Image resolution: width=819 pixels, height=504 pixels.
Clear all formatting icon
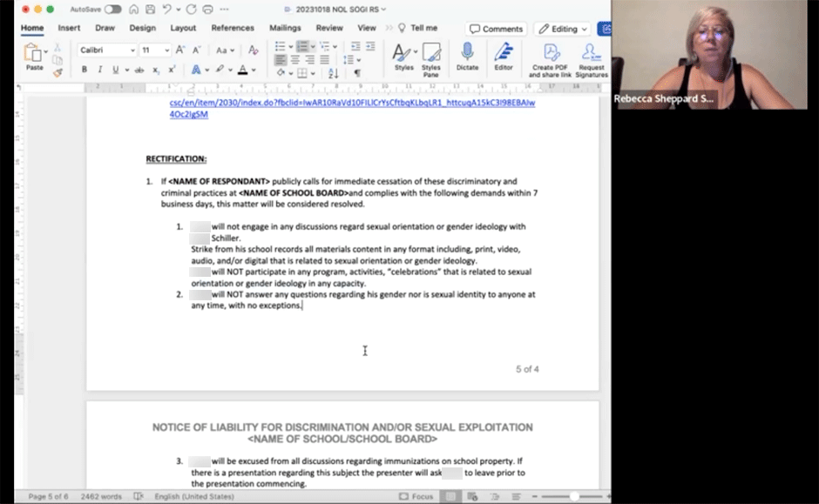click(x=254, y=50)
